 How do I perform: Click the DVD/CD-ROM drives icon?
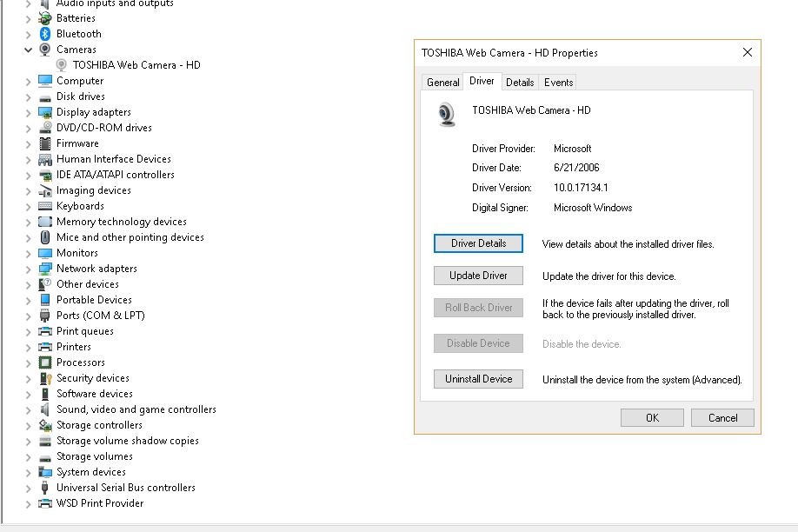[x=45, y=128]
